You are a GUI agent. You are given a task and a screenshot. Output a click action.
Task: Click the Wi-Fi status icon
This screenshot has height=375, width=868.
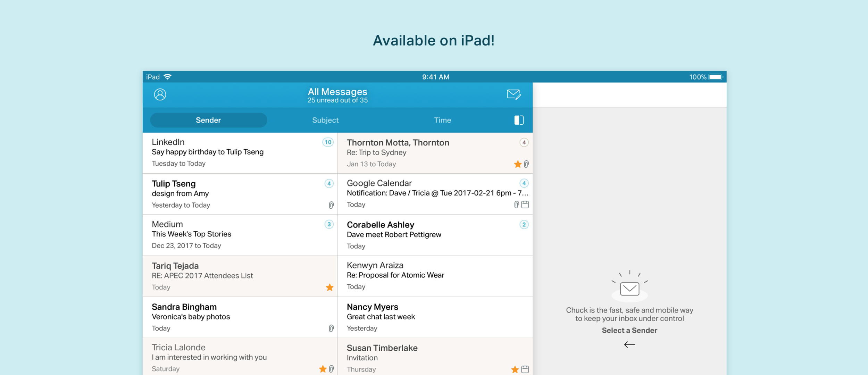168,77
